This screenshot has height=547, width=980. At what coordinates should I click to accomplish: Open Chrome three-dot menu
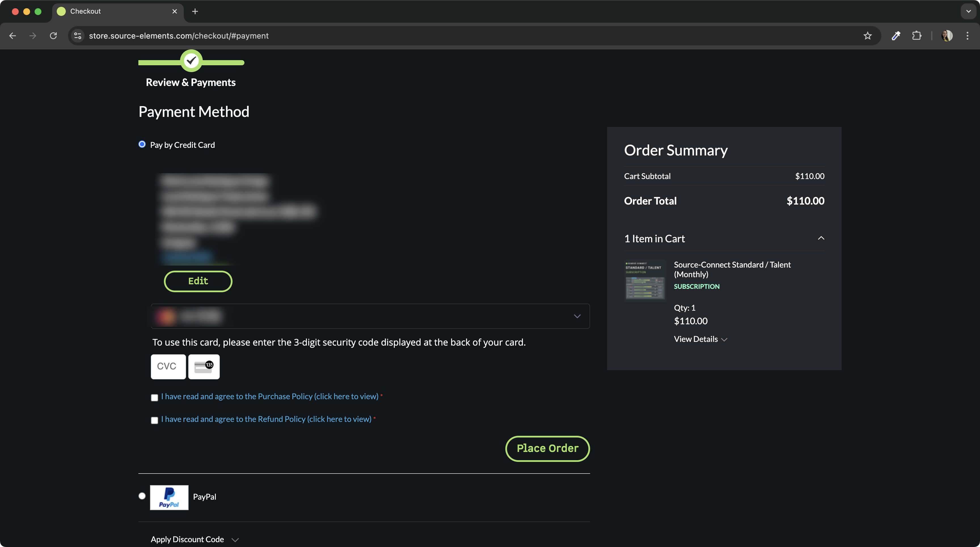[968, 36]
